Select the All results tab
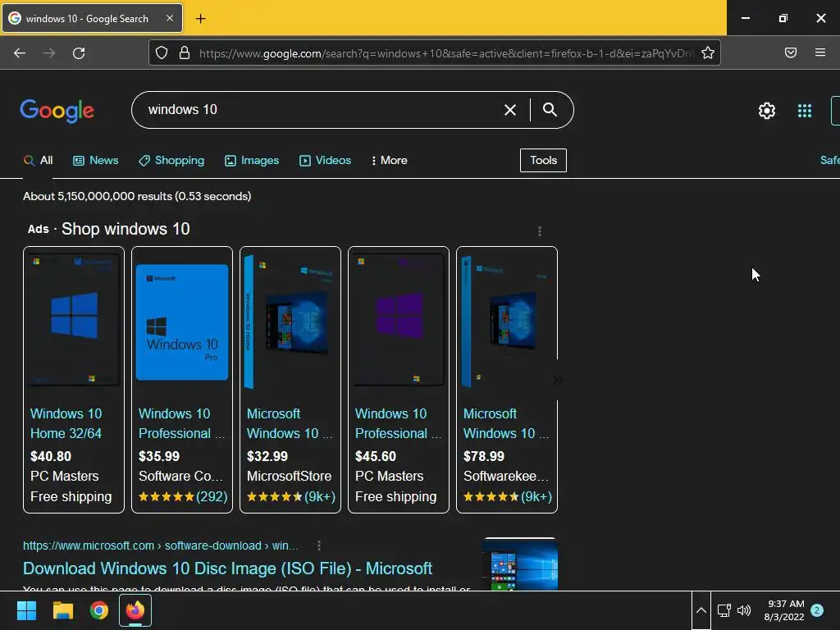This screenshot has width=840, height=630. pos(38,160)
